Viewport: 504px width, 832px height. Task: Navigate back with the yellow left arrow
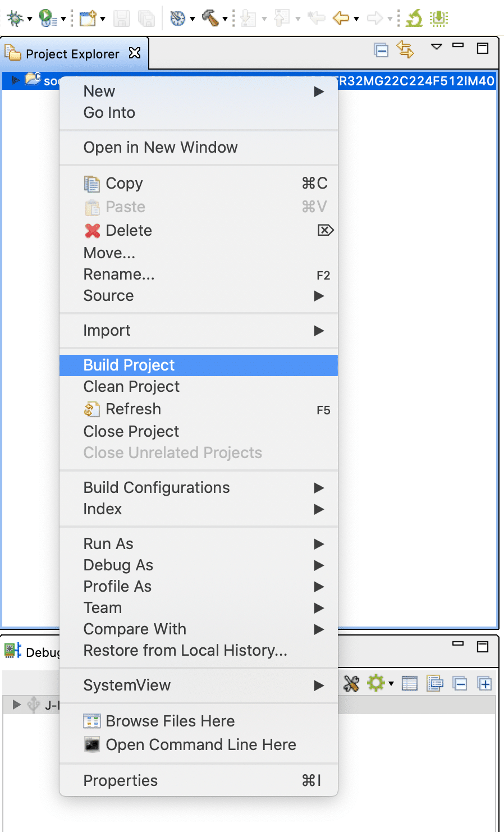click(x=342, y=18)
